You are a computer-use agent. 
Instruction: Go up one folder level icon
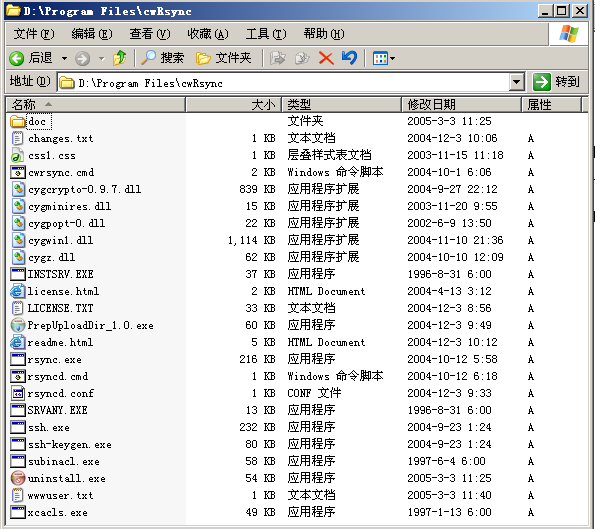tap(120, 58)
